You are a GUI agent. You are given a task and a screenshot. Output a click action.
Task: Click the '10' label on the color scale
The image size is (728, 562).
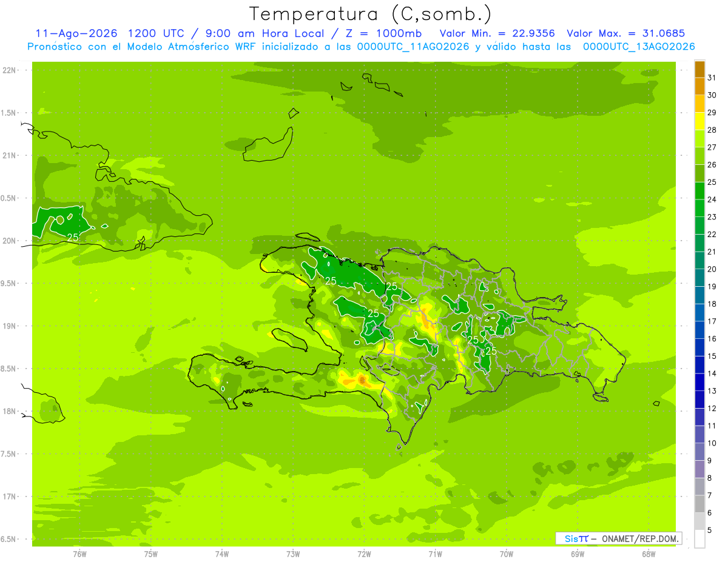[712, 443]
